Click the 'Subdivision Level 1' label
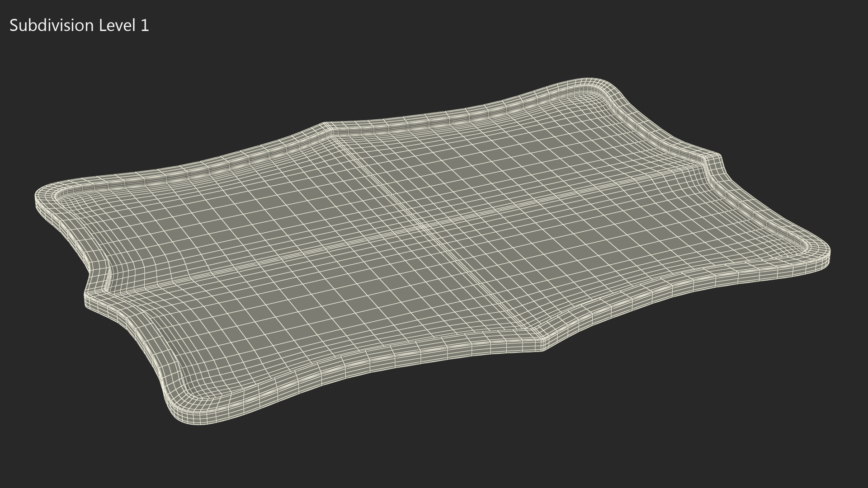This screenshot has height=488, width=868. click(79, 26)
